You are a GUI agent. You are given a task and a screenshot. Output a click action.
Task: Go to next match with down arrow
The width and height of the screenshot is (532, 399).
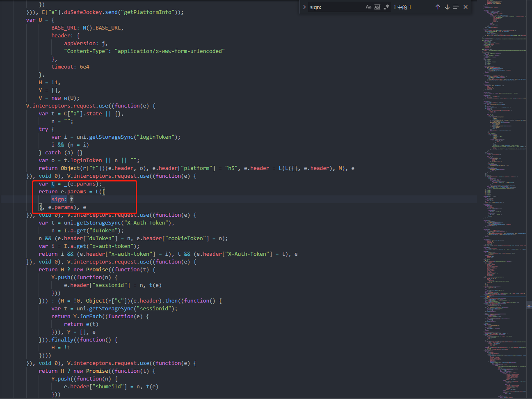[x=447, y=7]
